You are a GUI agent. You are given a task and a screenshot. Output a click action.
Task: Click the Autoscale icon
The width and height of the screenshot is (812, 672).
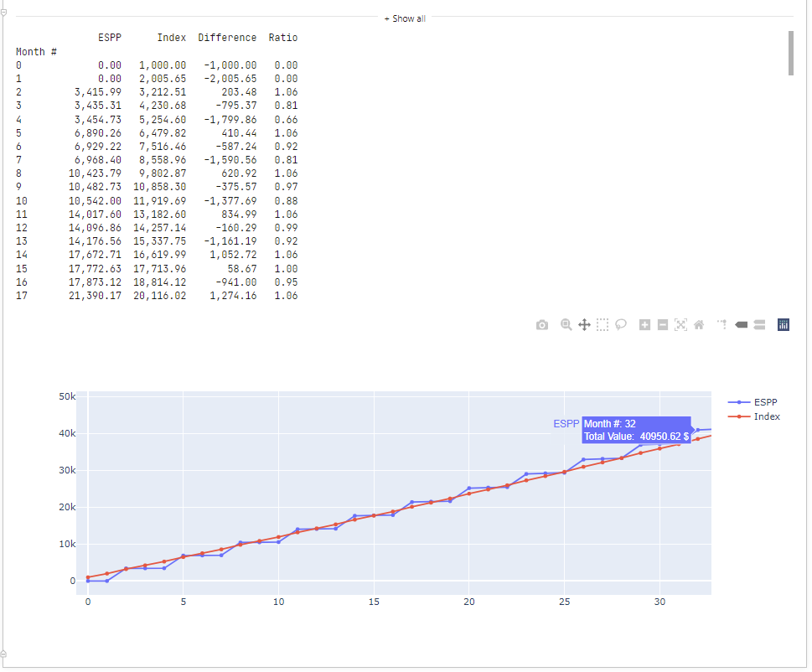click(x=680, y=324)
